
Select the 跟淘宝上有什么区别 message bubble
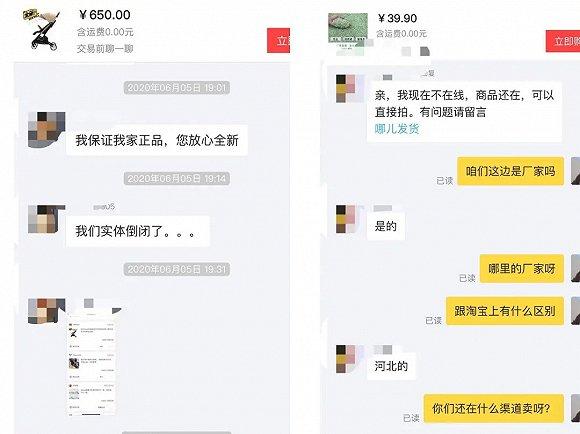[505, 311]
